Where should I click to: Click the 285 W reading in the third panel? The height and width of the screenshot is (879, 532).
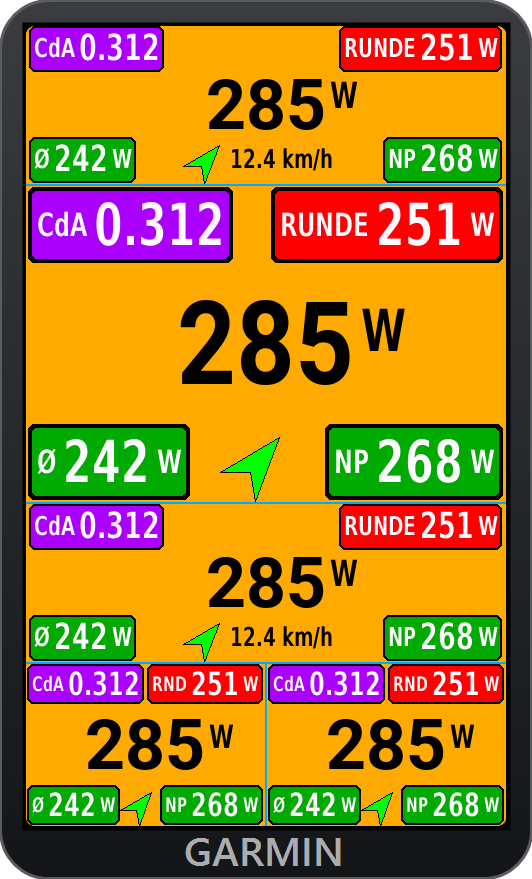pyautogui.click(x=282, y=584)
